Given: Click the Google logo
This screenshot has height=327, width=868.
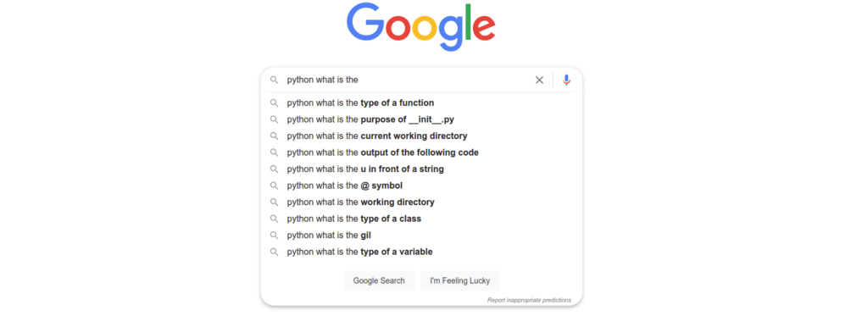Looking at the screenshot, I should 420,26.
